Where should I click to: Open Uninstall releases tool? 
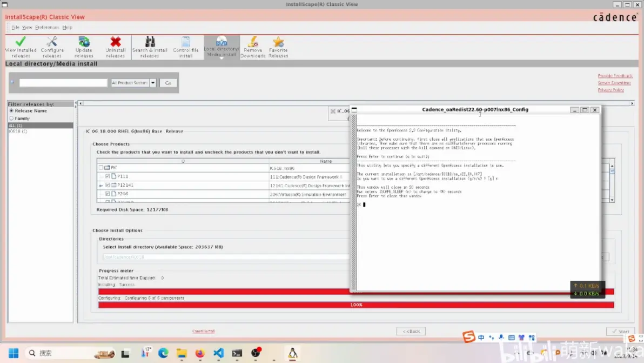(116, 47)
